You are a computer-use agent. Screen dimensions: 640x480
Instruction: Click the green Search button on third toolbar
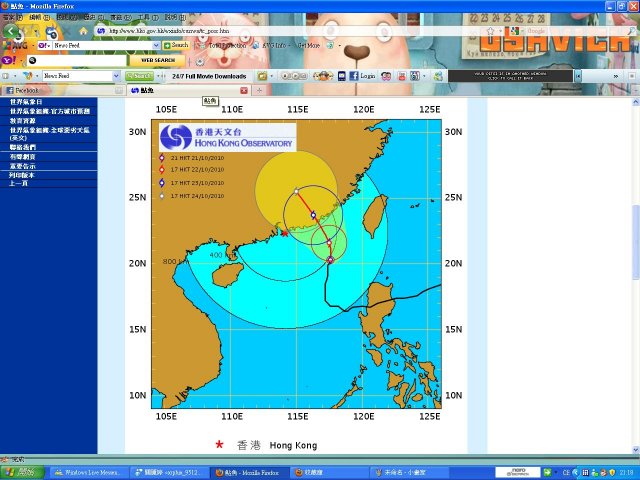[x=140, y=76]
